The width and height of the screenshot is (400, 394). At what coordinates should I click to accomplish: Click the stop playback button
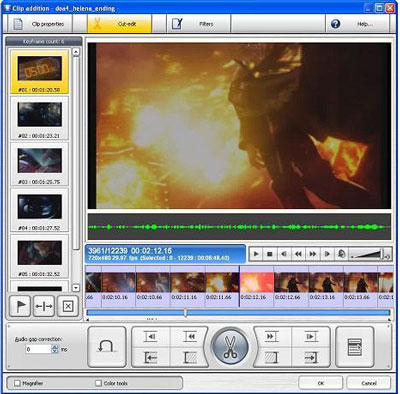[270, 254]
